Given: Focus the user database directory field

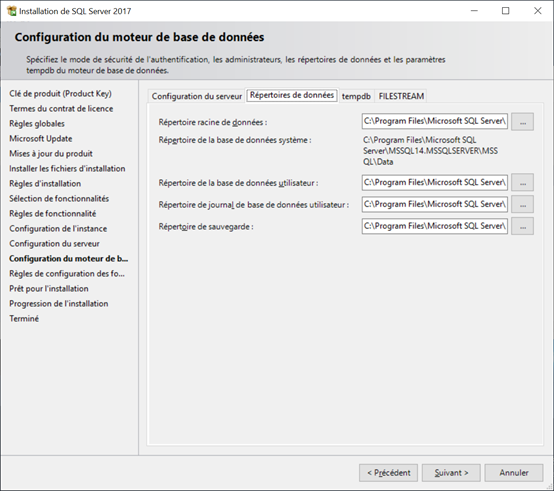Looking at the screenshot, I should (x=435, y=183).
